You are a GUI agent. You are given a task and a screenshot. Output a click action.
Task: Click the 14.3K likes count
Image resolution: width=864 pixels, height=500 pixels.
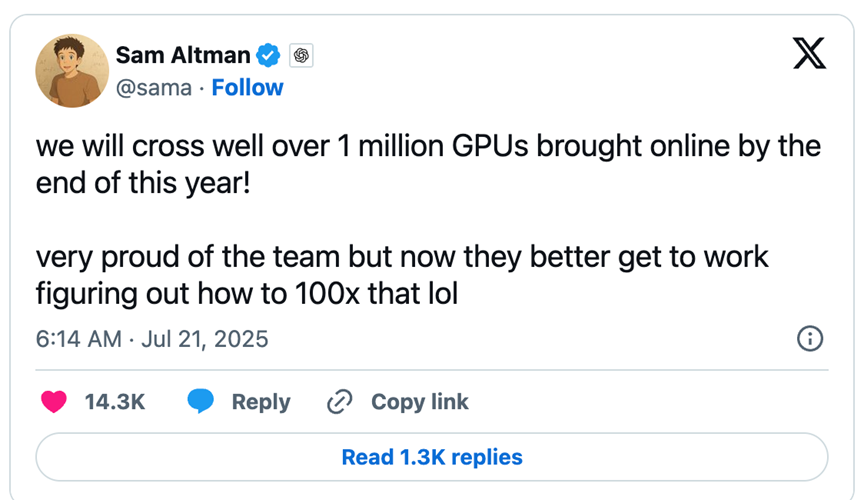115,402
